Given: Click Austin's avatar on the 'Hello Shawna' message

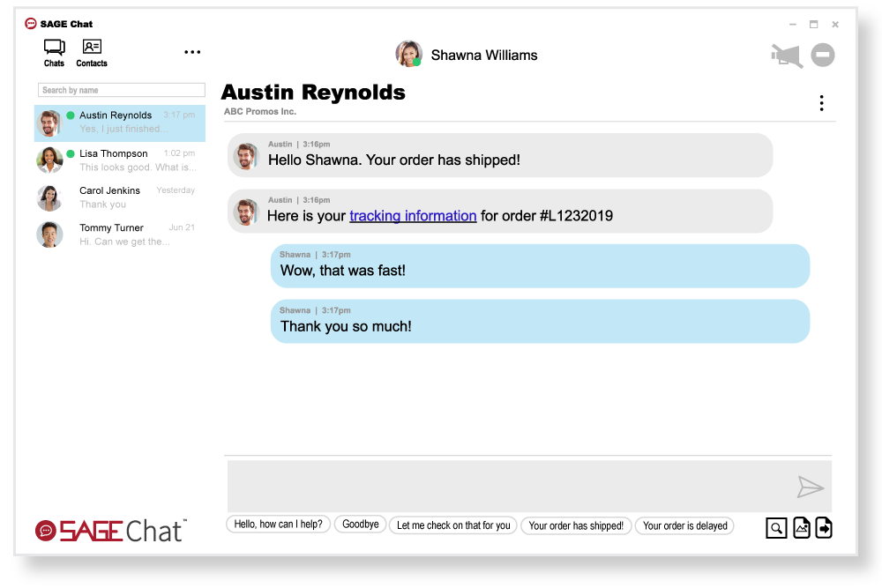Looking at the screenshot, I should coord(246,156).
